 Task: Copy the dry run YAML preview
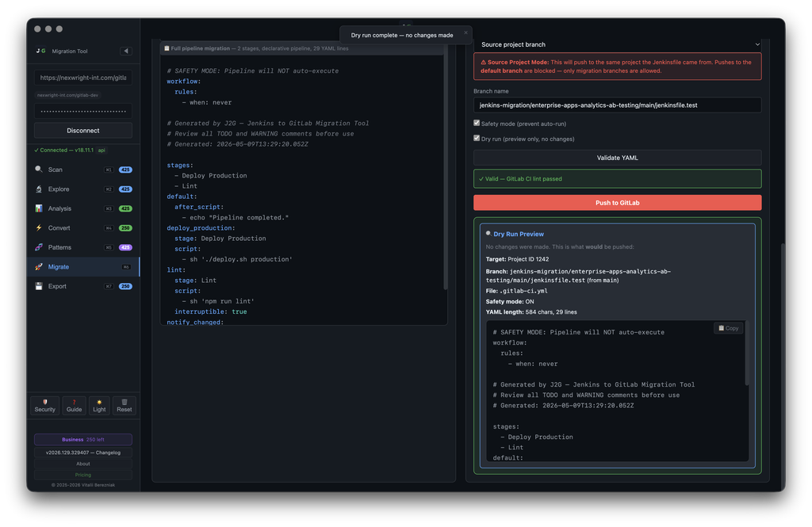click(728, 328)
